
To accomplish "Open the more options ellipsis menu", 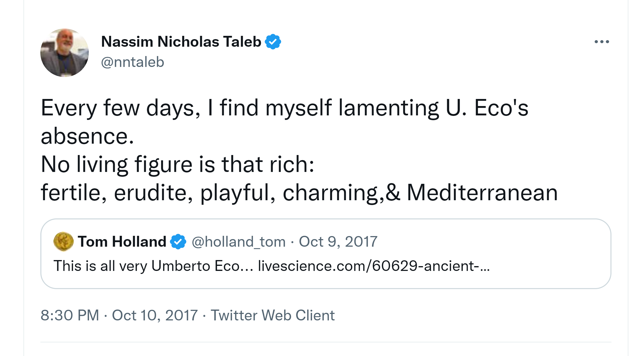I will point(602,42).
